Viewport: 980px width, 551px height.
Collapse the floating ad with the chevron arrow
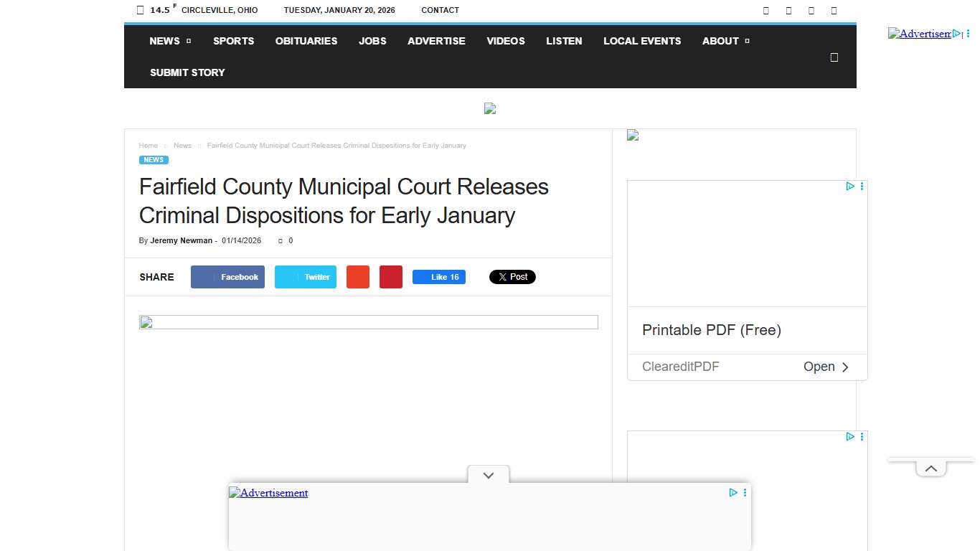[x=488, y=475]
